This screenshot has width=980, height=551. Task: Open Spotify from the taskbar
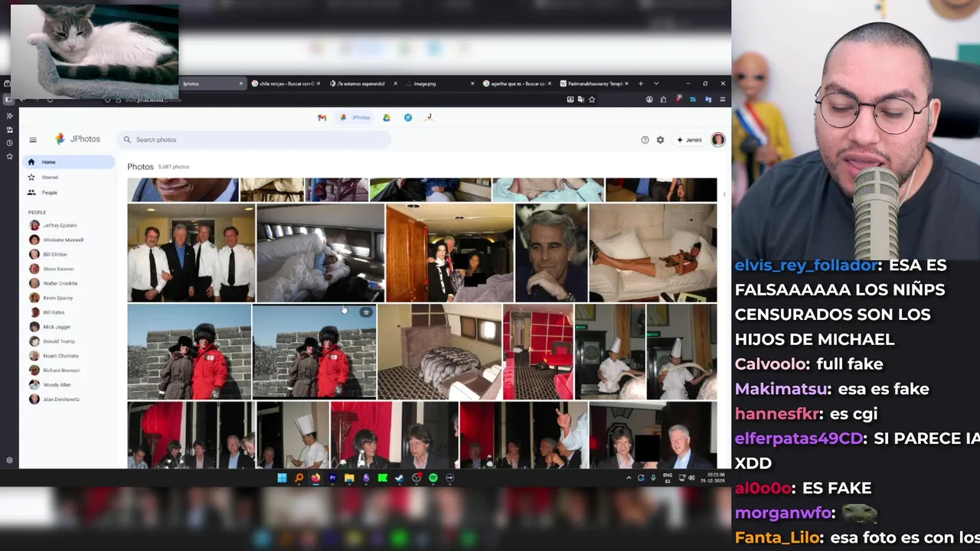(433, 478)
